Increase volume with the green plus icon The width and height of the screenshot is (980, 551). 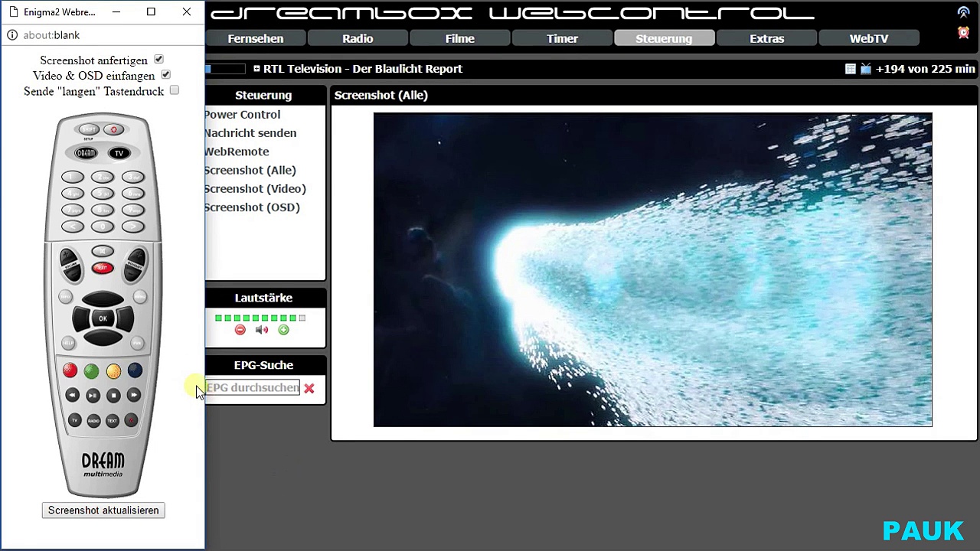pos(283,330)
